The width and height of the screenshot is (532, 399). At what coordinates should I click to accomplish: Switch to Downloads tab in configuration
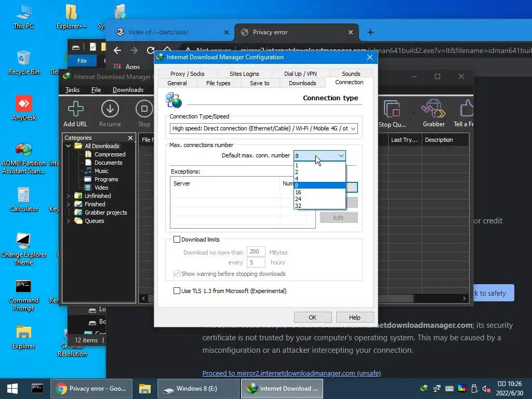click(x=302, y=83)
